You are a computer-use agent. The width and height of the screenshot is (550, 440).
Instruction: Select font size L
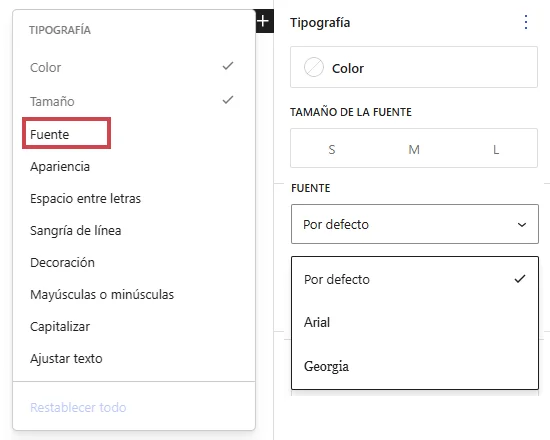point(496,149)
